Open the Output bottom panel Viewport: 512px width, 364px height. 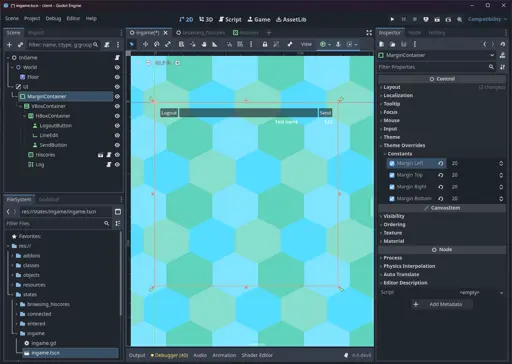click(137, 355)
